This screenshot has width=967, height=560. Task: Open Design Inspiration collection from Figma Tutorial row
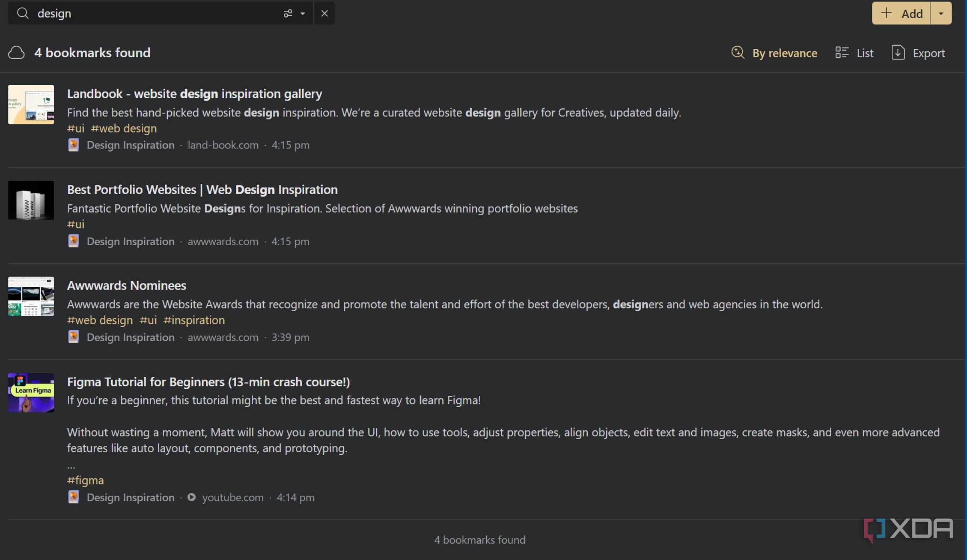tap(130, 497)
